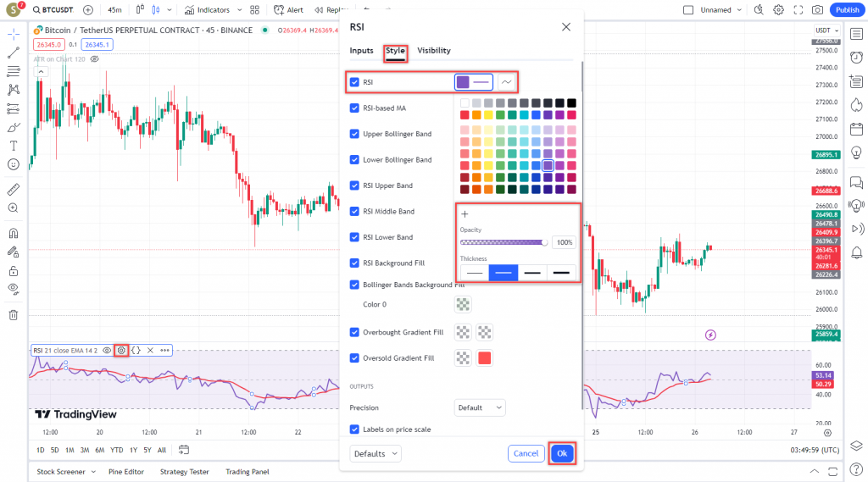The width and height of the screenshot is (868, 482).
Task: Select the 1D time range
Action: point(41,451)
